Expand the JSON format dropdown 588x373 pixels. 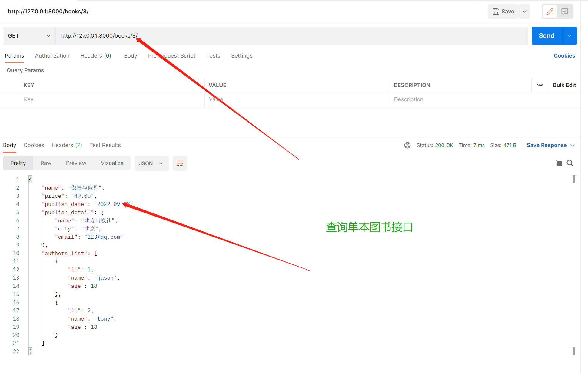151,163
